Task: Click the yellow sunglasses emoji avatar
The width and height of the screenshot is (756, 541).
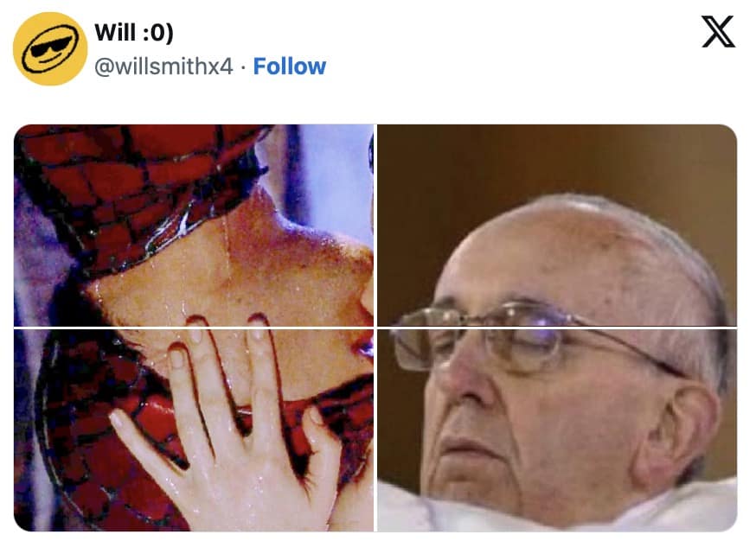Action: (x=50, y=48)
